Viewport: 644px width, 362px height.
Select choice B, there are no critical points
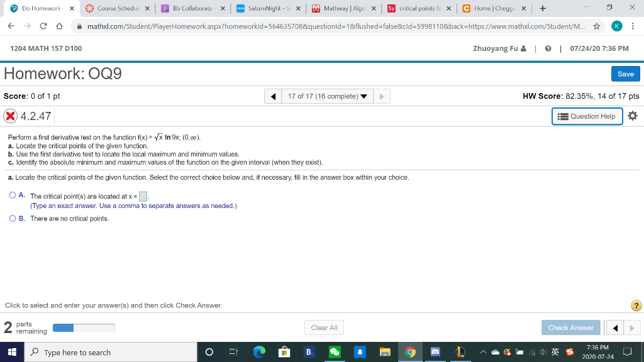tap(12, 218)
